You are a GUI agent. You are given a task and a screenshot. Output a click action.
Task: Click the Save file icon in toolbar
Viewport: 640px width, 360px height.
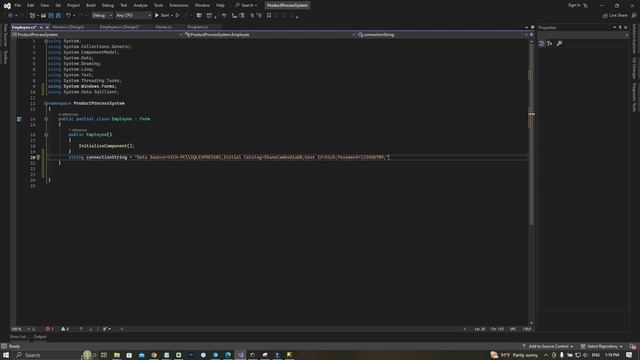[x=51, y=16]
